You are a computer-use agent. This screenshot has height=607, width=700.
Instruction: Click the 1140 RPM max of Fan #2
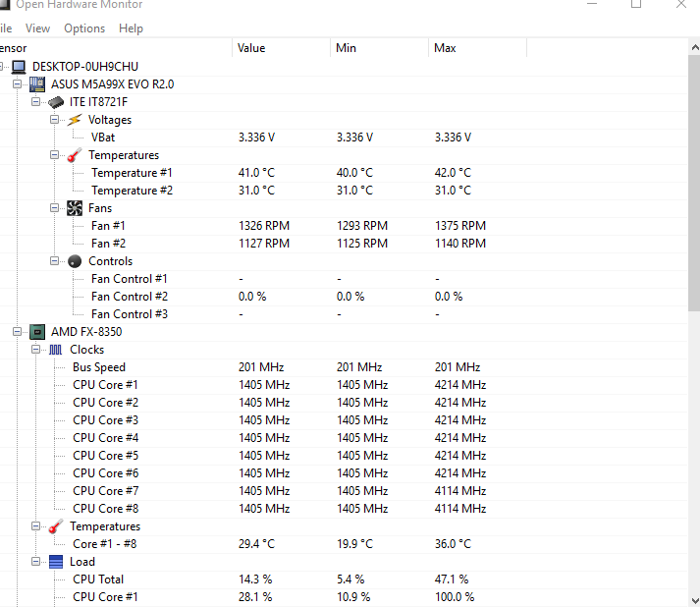click(460, 244)
